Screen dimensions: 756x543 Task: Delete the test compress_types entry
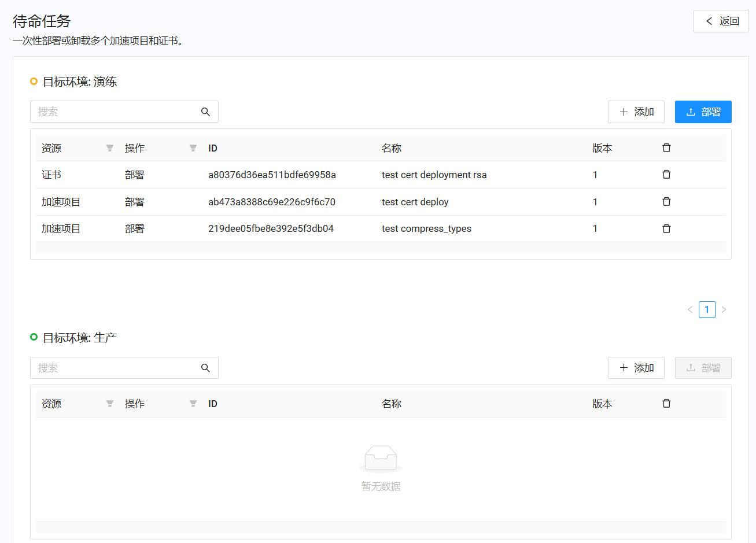(x=666, y=228)
